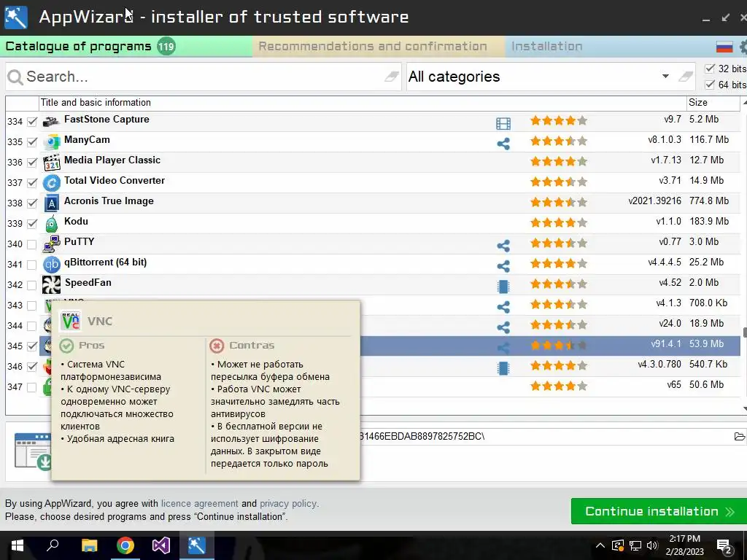Click the AppWizard logo in title bar
This screenshot has height=560, width=747.
pos(16,17)
